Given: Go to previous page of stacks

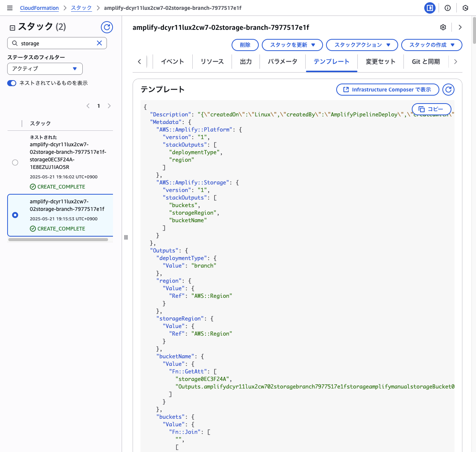Looking at the screenshot, I should (x=88, y=106).
